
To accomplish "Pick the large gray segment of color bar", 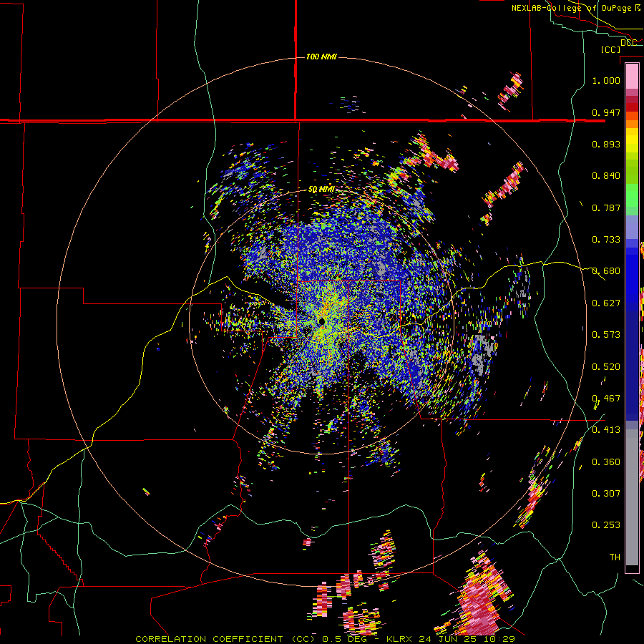I will click(x=632, y=497).
